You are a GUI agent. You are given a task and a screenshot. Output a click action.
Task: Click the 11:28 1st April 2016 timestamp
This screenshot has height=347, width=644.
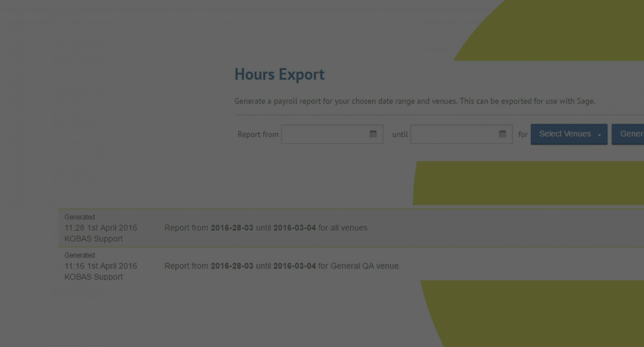point(101,228)
